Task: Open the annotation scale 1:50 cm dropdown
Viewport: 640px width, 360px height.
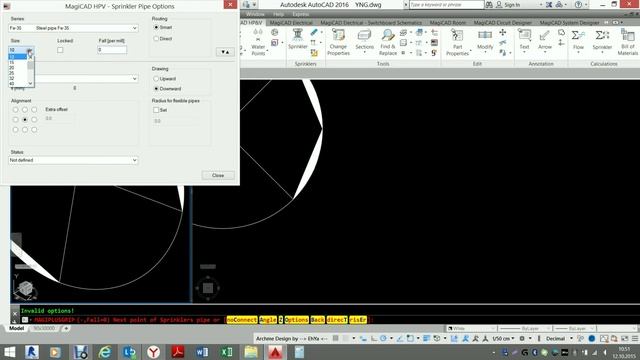Action: coord(503,338)
